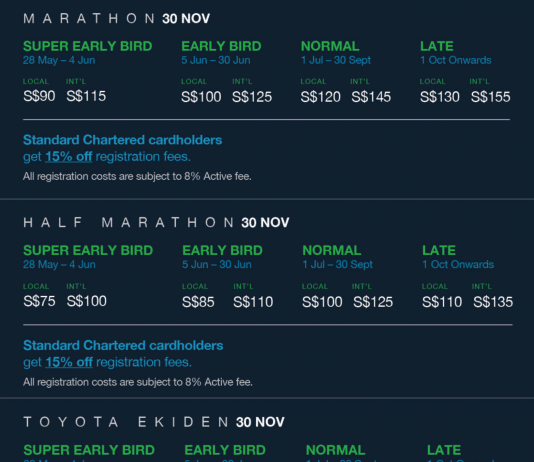Click Marathon Normal international price S$145

371,97
